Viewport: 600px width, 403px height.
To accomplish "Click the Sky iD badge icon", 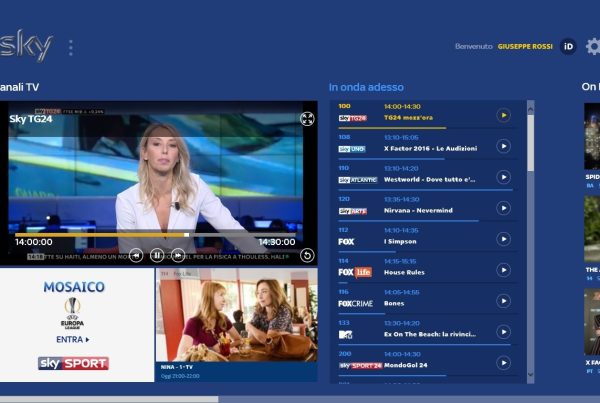I will pyautogui.click(x=568, y=46).
